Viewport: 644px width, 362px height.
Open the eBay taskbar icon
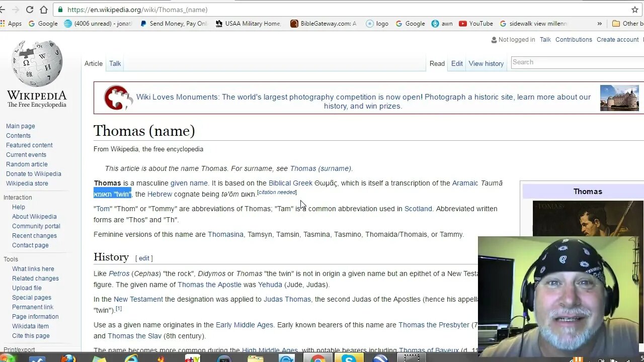point(193,358)
